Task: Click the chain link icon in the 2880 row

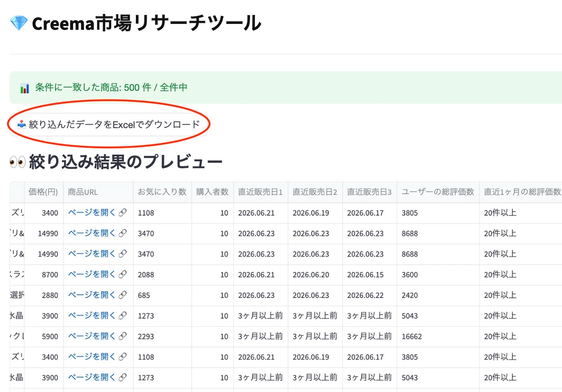Action: click(x=122, y=295)
